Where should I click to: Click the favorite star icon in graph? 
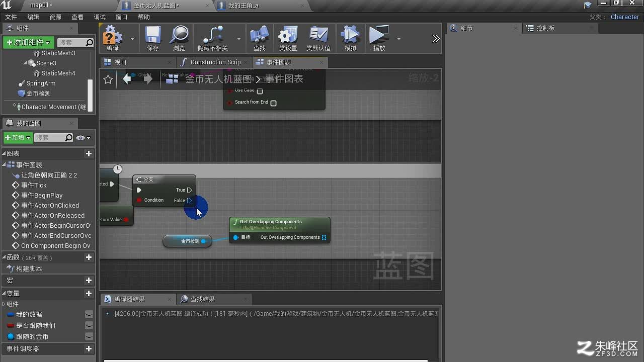(108, 79)
